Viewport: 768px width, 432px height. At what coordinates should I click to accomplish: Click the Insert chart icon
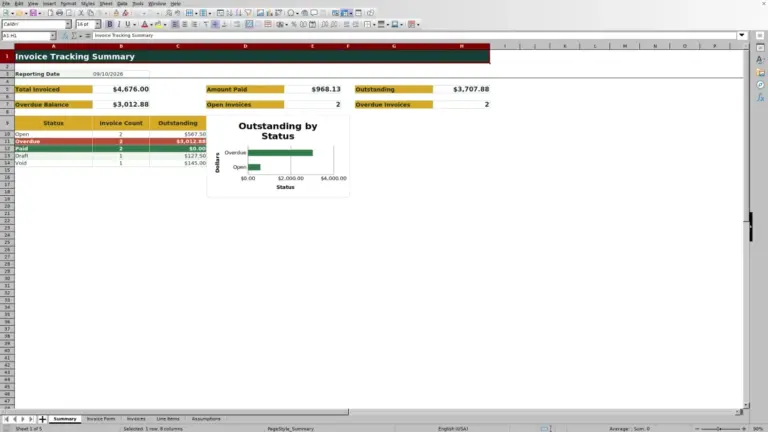pyautogui.click(x=269, y=13)
